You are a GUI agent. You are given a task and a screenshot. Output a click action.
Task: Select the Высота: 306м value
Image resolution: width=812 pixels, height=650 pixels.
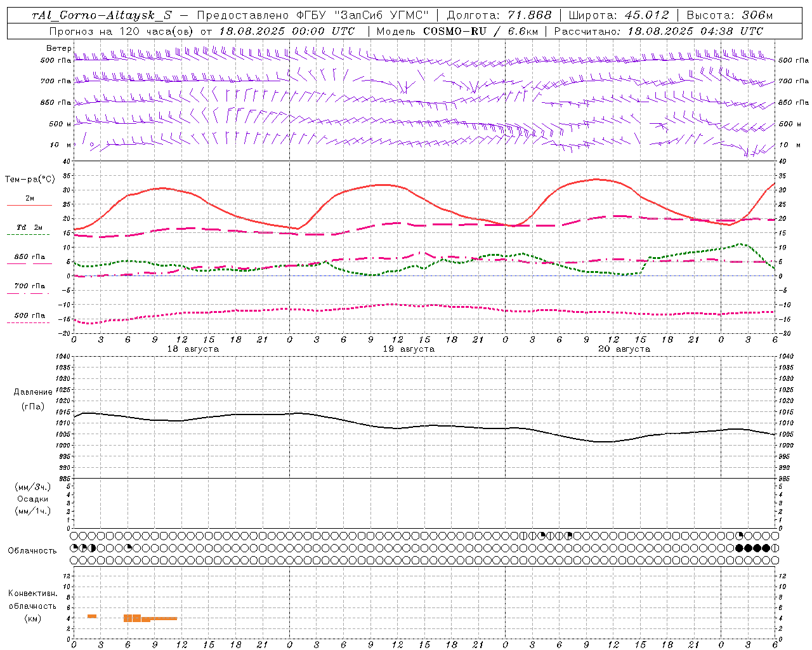(730, 16)
